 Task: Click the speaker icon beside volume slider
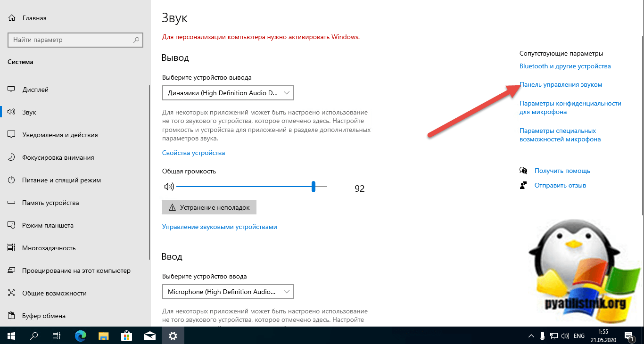(x=168, y=187)
